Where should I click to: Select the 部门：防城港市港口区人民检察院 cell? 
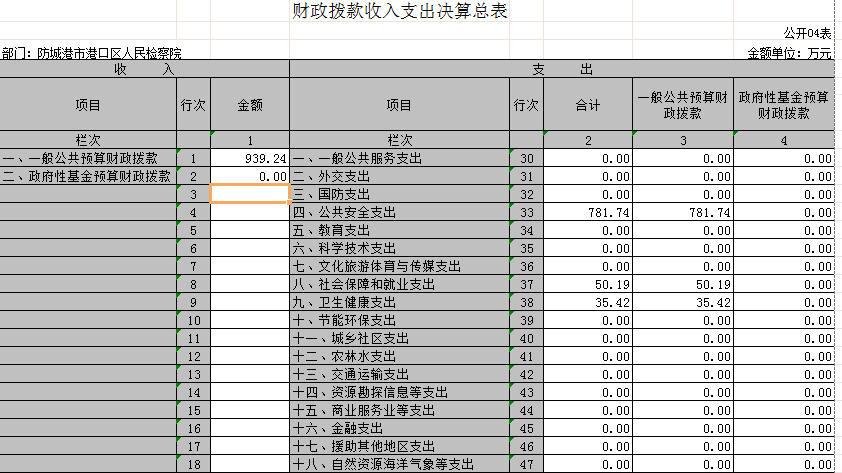pos(91,53)
